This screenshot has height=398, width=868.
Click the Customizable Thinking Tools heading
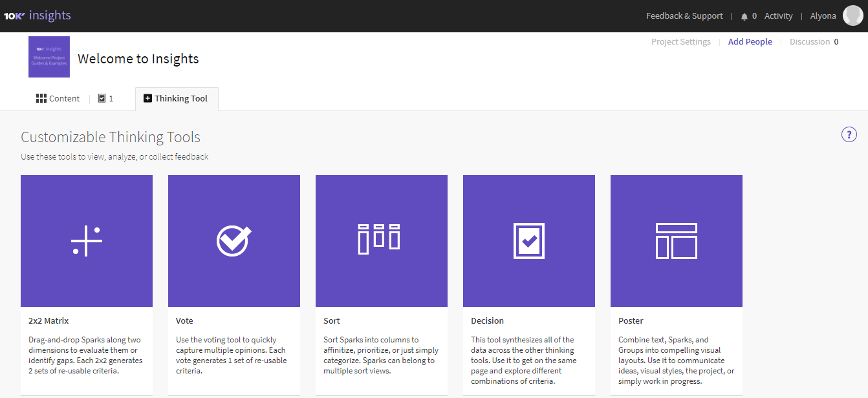point(111,137)
